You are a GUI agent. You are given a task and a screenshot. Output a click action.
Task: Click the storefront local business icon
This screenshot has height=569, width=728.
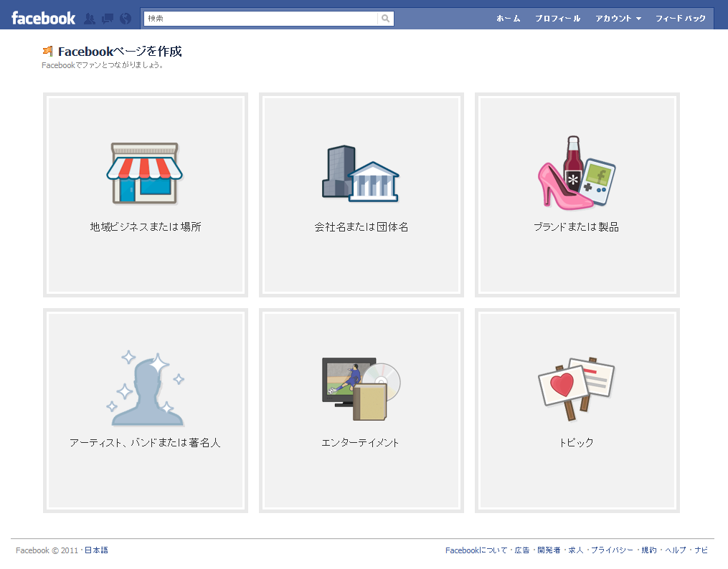(144, 173)
